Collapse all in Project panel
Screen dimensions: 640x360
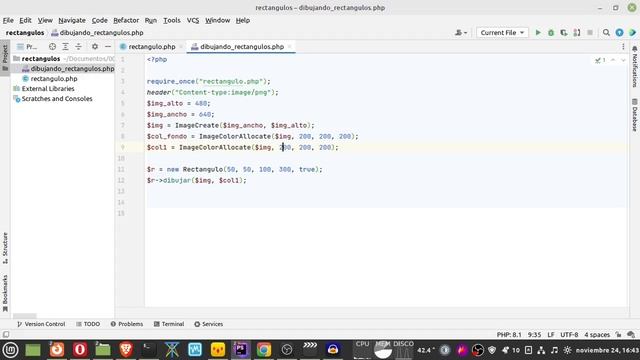coord(78,47)
